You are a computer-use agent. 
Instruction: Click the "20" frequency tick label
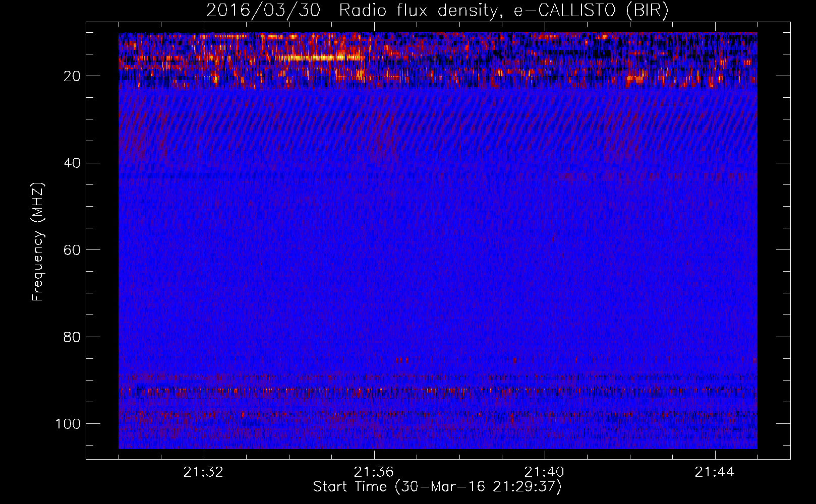pos(72,76)
